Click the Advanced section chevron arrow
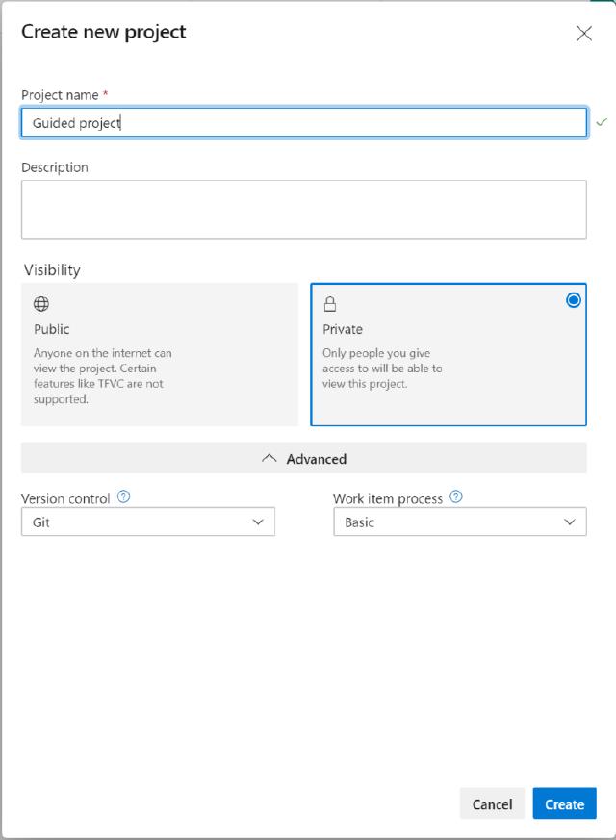This screenshot has width=616, height=840. [269, 459]
